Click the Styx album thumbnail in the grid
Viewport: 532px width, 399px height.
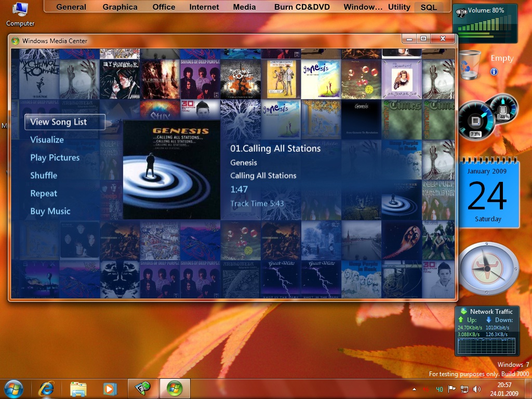coord(160,110)
